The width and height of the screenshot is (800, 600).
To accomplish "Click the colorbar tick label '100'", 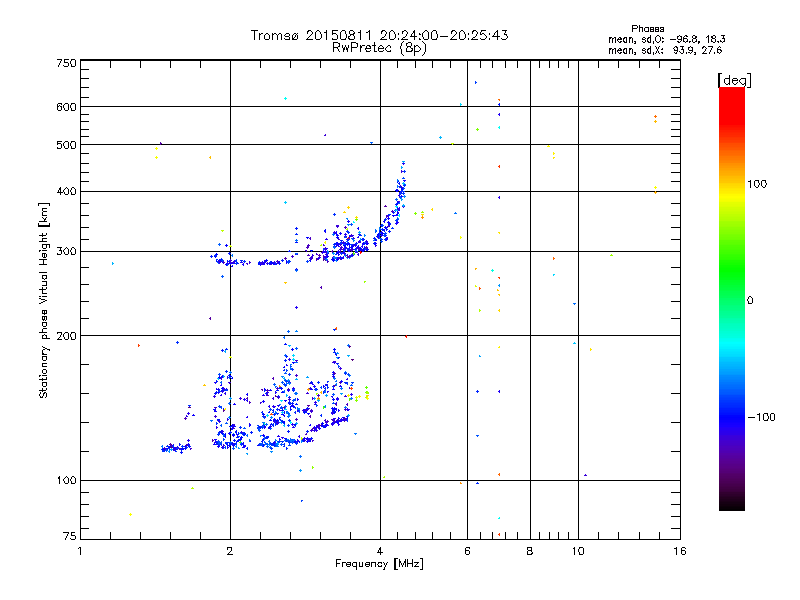I will coord(757,184).
